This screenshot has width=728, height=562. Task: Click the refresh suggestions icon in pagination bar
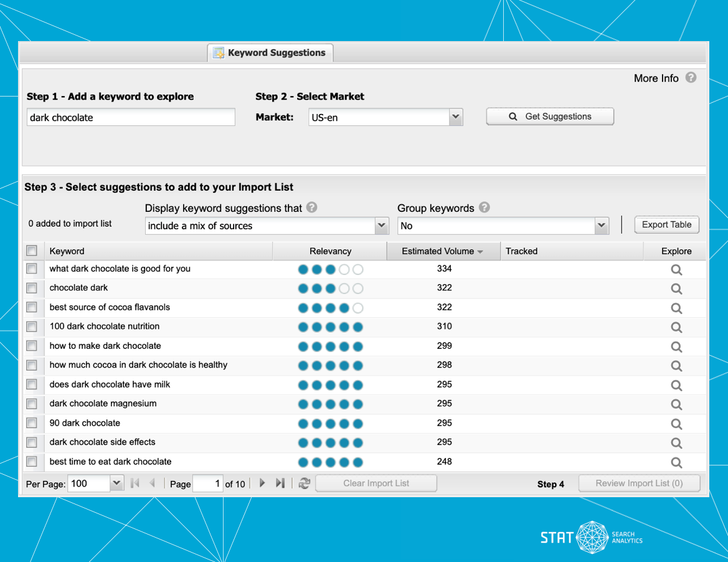coord(304,483)
